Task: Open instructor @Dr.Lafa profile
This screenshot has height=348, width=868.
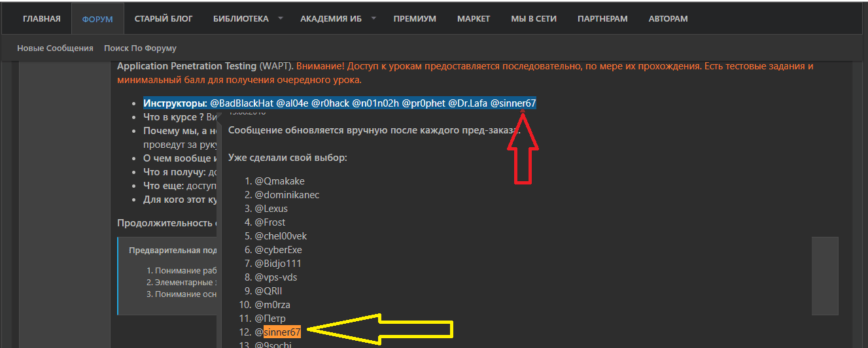Action: pos(468,103)
